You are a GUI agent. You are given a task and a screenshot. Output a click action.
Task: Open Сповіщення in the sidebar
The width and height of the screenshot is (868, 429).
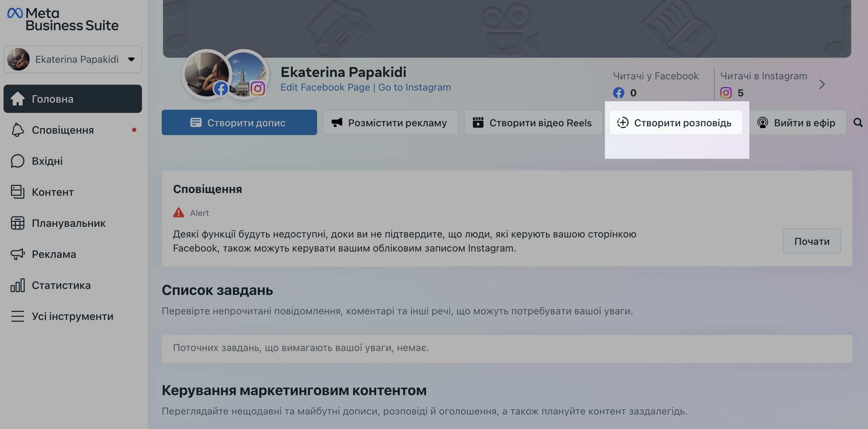pos(73,130)
